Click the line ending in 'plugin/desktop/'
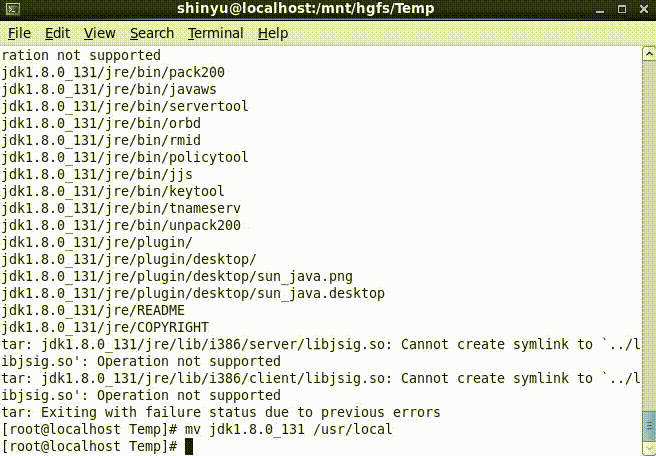Image resolution: width=656 pixels, height=456 pixels. tap(129, 259)
